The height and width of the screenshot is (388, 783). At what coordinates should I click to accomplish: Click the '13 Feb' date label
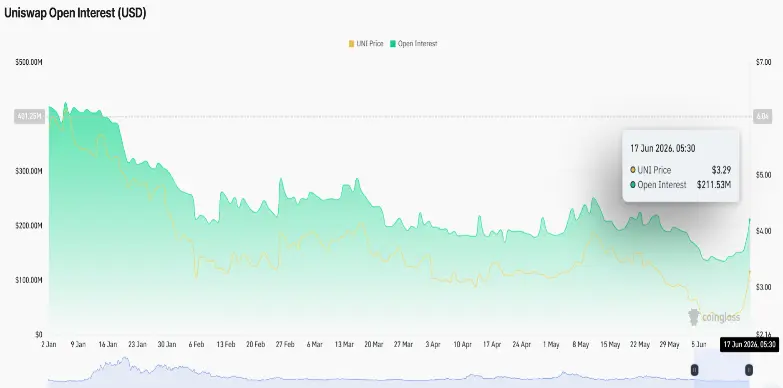point(226,345)
